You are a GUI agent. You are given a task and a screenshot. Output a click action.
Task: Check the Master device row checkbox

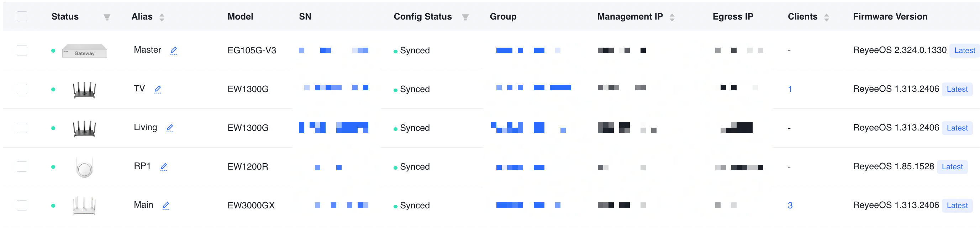[x=22, y=50]
